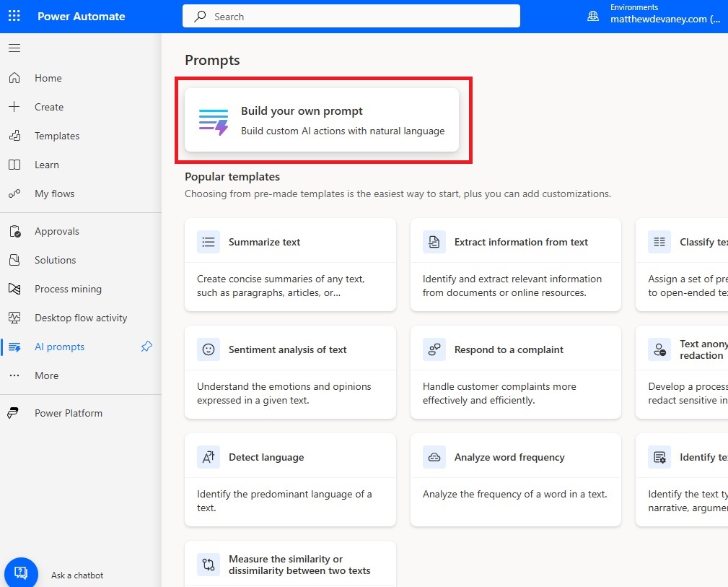Image resolution: width=728 pixels, height=587 pixels.
Task: Click the Home house icon
Action: [x=14, y=77]
